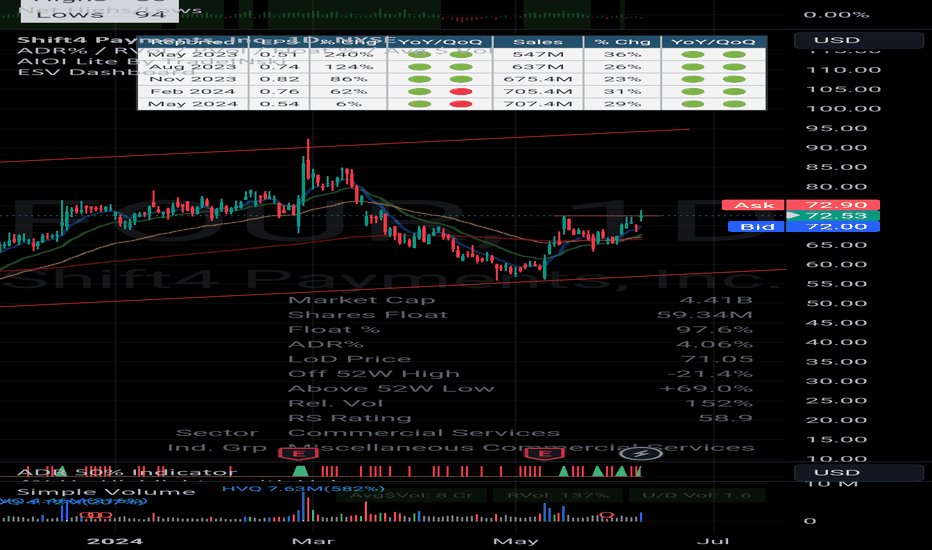The image size is (932, 550).
Task: Click the LoD Price 71.05 value
Action: click(x=717, y=360)
